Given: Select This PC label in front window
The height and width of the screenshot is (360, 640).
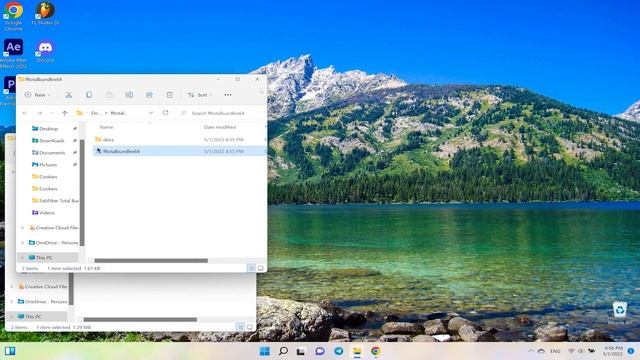Looking at the screenshot, I should [44, 258].
